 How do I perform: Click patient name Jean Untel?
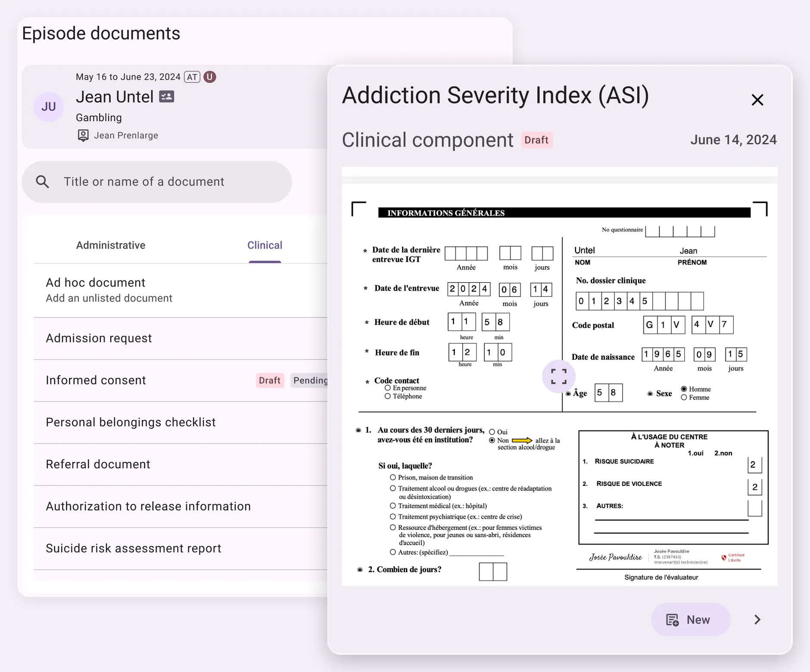pyautogui.click(x=115, y=97)
